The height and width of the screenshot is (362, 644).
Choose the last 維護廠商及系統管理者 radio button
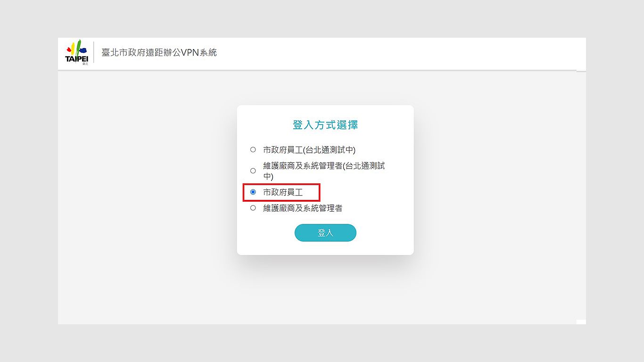[x=253, y=207]
